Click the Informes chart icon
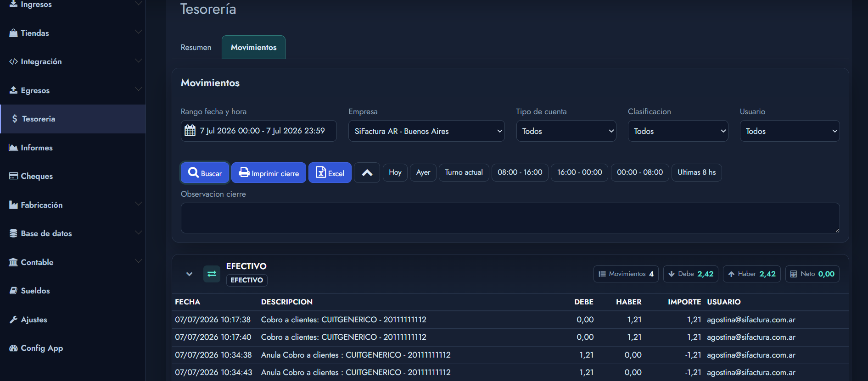Screen dimensions: 868x381 point(13,148)
